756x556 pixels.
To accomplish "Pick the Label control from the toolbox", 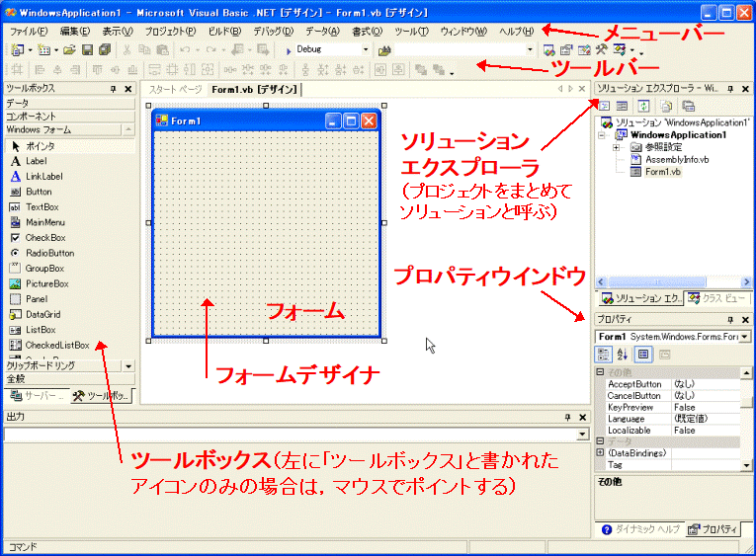I will tap(39, 161).
